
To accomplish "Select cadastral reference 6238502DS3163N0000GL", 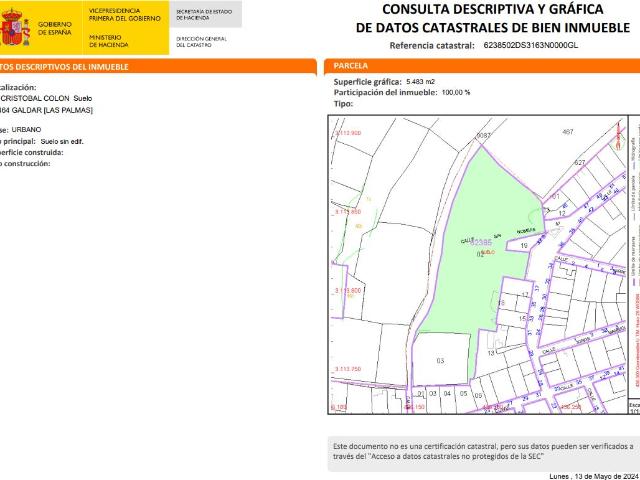I will [x=531, y=45].
